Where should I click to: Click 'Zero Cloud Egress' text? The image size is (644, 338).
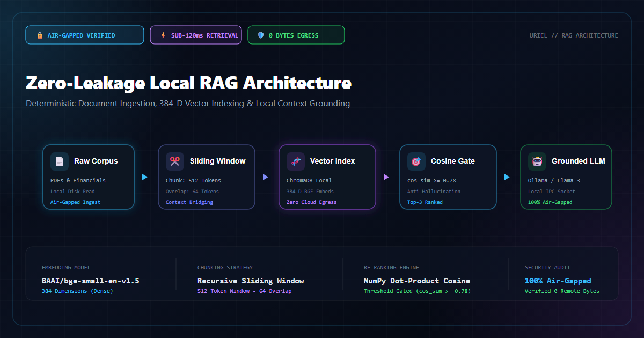[312, 202]
